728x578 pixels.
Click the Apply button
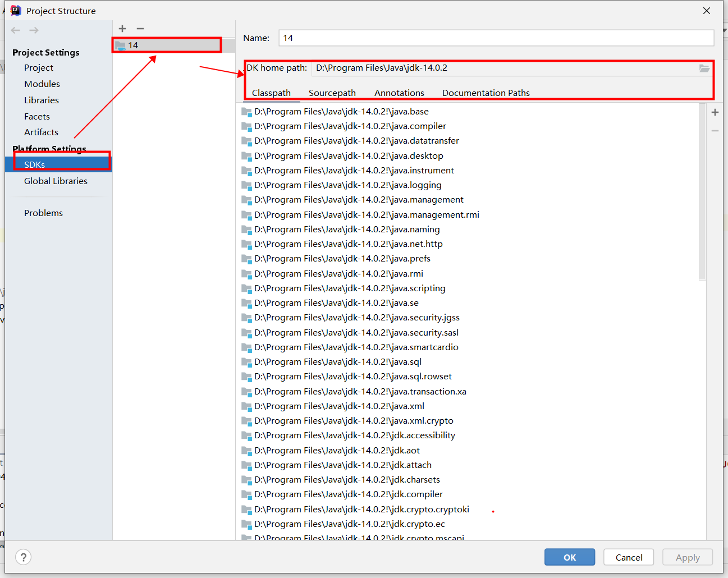(688, 557)
